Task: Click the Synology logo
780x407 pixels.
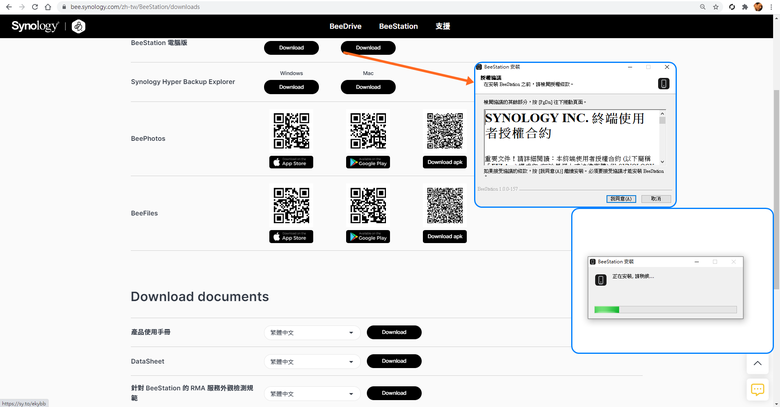Action: point(35,26)
